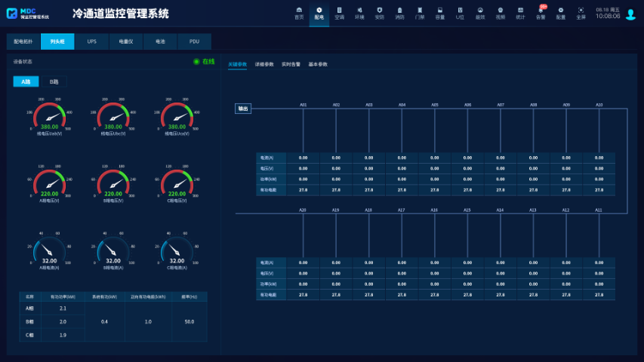Open the 详细参数 detailed parameters tab

[x=264, y=65]
